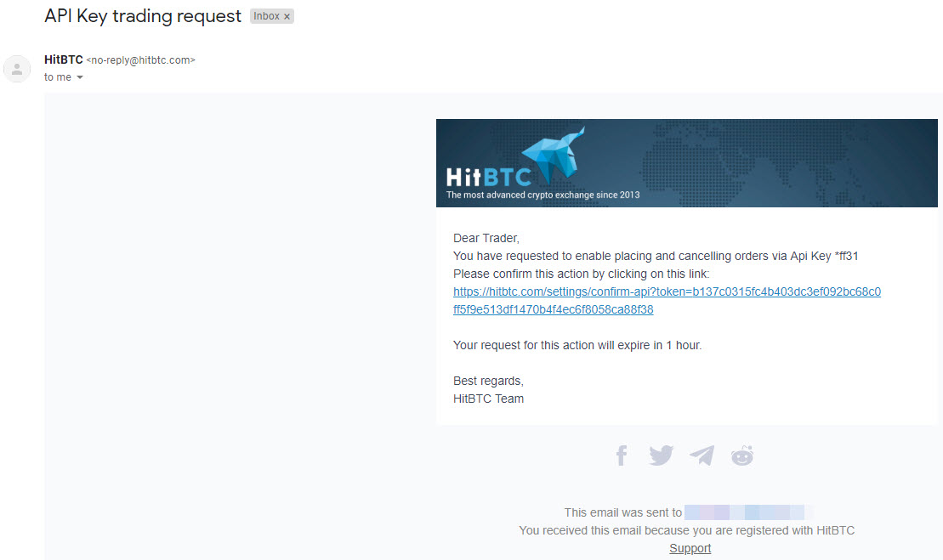Image resolution: width=943 pixels, height=560 pixels.
Task: Click the HitBTC origami bull graphic
Action: (553, 157)
